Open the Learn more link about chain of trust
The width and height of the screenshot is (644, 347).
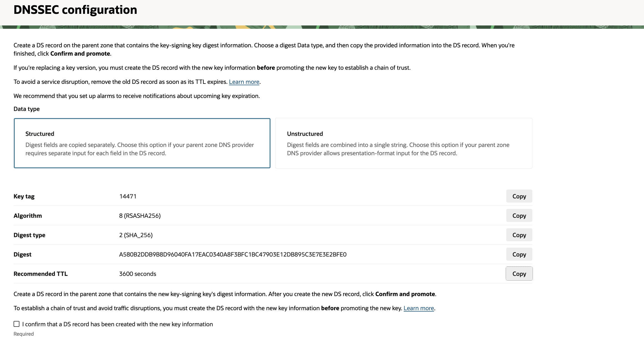419,308
